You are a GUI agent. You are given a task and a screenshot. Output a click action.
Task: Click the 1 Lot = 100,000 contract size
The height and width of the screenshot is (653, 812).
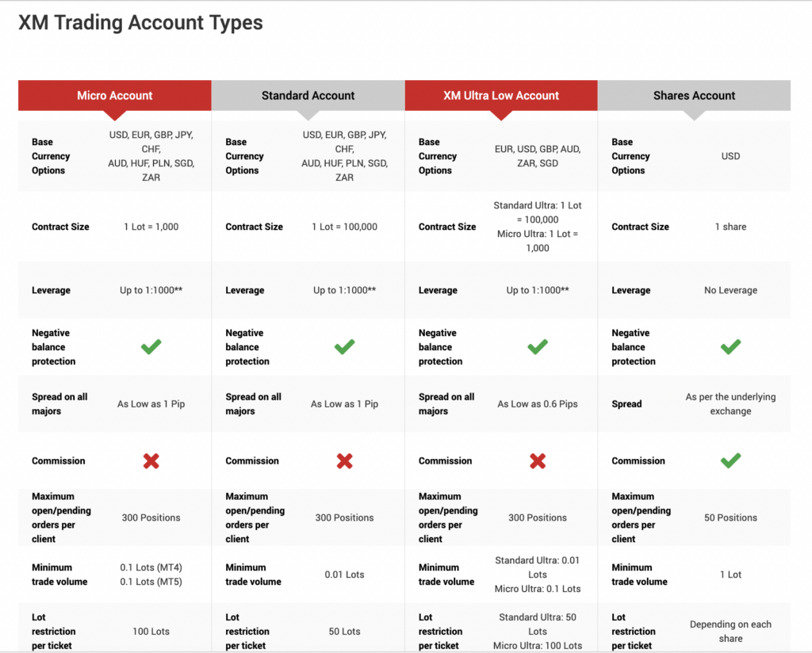pos(344,227)
